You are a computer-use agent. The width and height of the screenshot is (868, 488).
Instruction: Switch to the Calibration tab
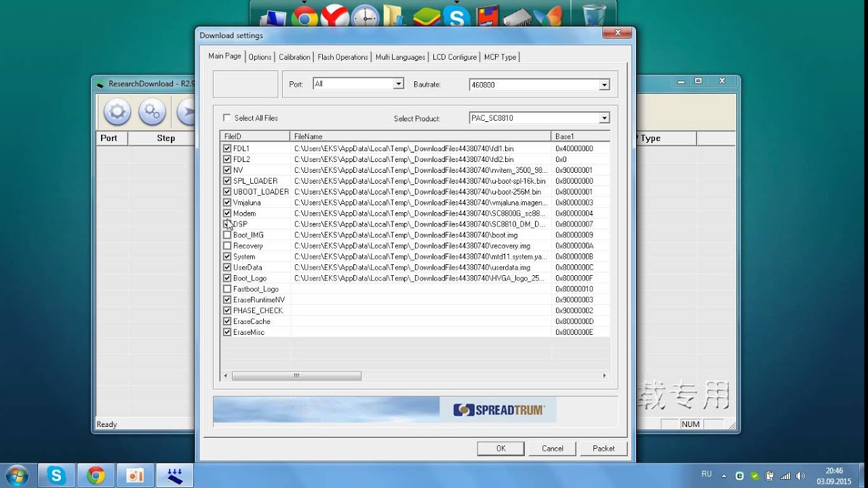point(294,57)
